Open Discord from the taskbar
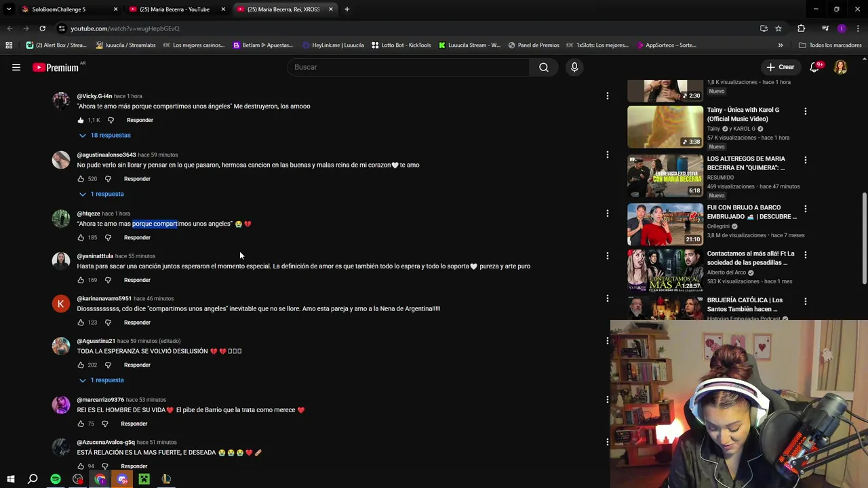 (122, 479)
